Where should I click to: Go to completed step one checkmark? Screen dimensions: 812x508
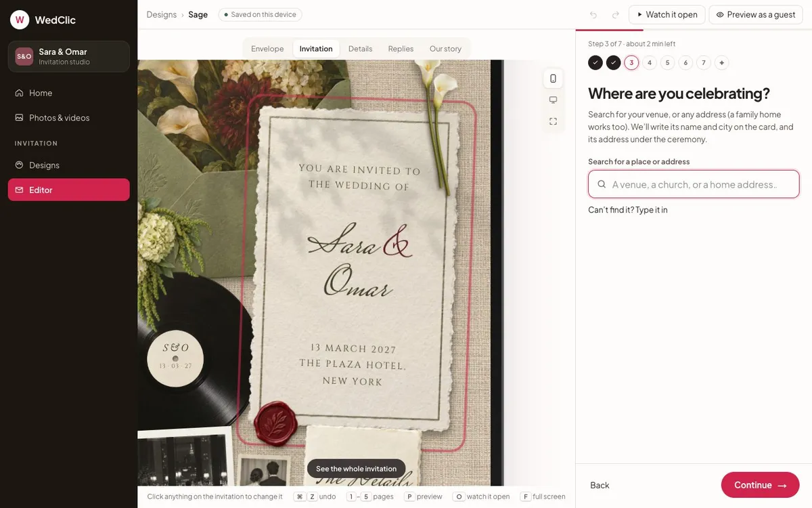tap(595, 63)
